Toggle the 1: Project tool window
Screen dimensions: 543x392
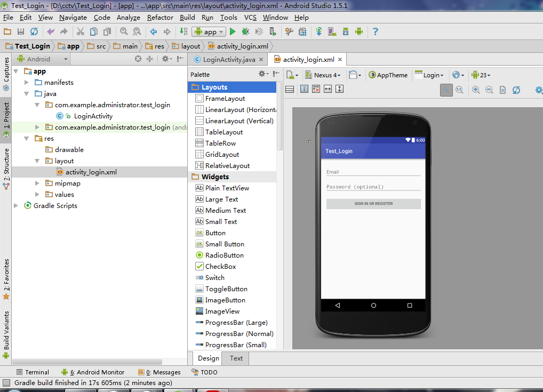(x=6, y=119)
